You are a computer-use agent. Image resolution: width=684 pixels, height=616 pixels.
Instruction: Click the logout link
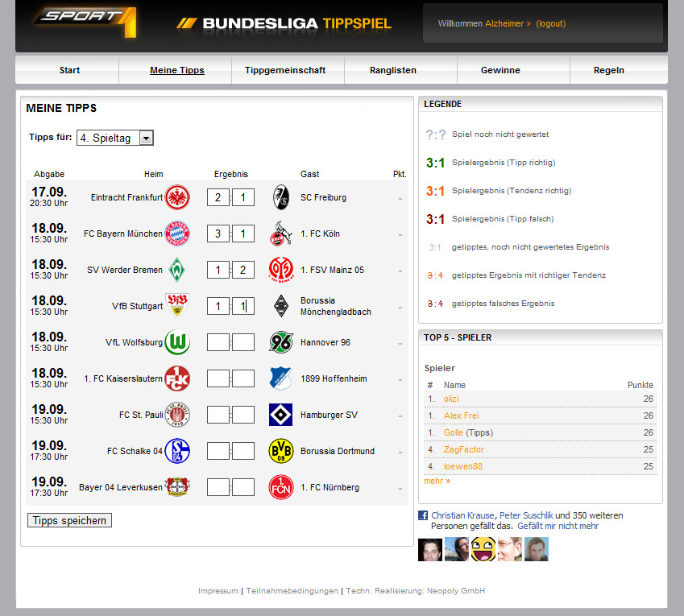[550, 23]
